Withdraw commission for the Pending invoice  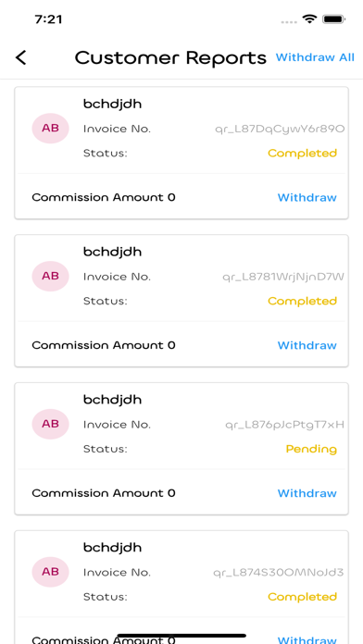click(307, 493)
